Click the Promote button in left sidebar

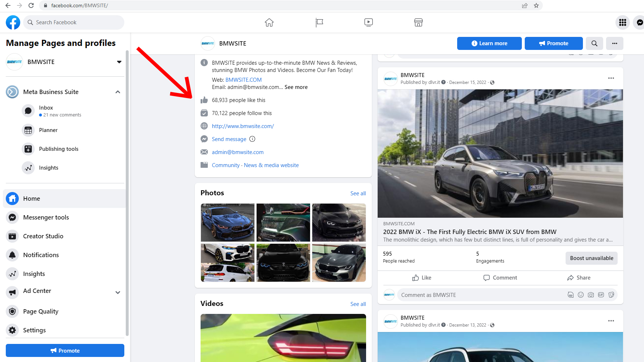(x=65, y=350)
